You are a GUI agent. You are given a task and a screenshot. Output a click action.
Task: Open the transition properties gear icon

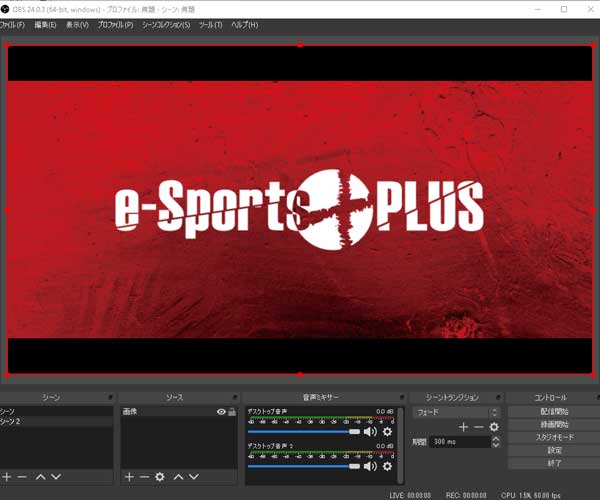[x=494, y=427]
